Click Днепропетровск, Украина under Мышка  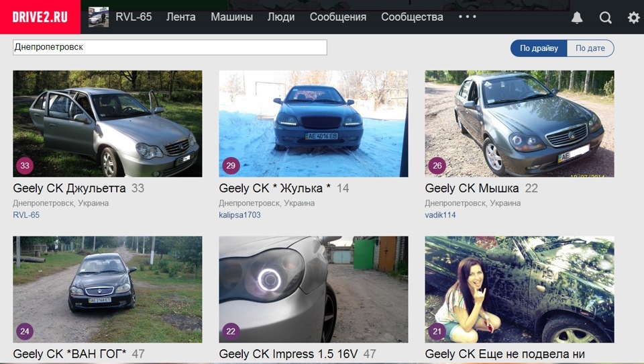pyautogui.click(x=473, y=203)
